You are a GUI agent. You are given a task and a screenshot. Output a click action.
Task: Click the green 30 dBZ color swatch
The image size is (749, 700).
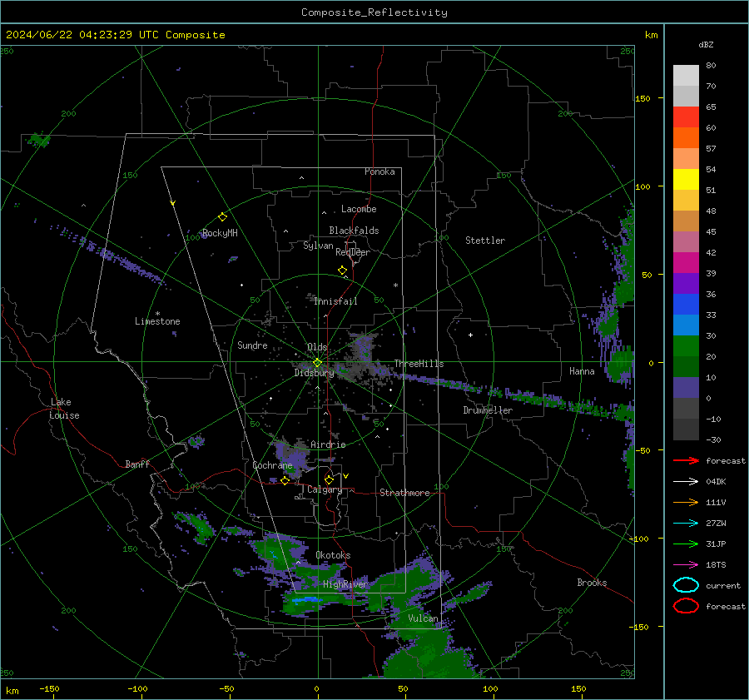pos(686,346)
